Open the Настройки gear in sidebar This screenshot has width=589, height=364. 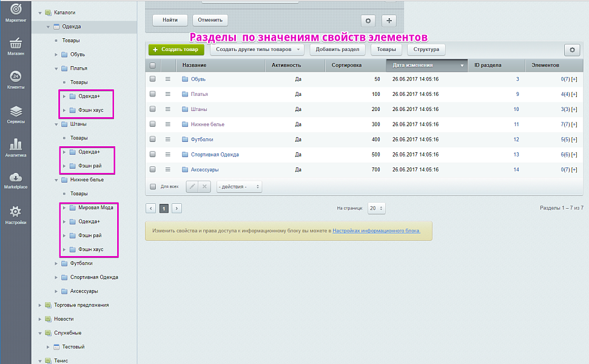point(16,215)
